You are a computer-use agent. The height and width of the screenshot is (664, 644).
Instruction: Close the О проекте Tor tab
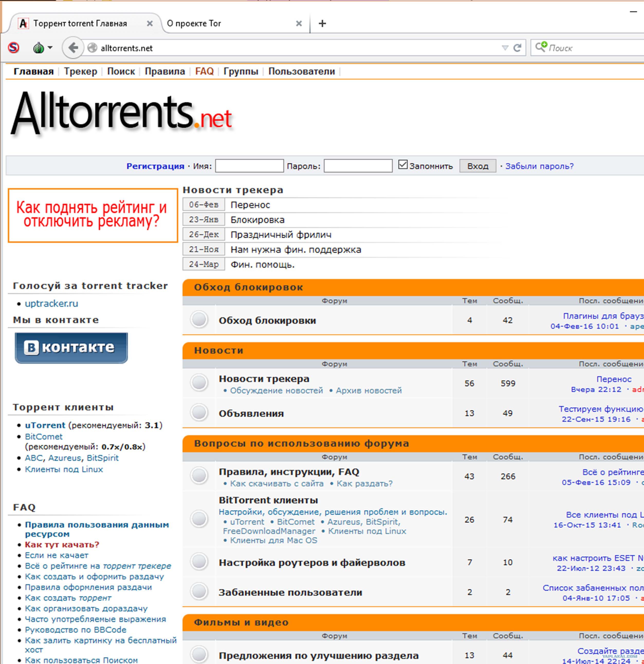[299, 23]
